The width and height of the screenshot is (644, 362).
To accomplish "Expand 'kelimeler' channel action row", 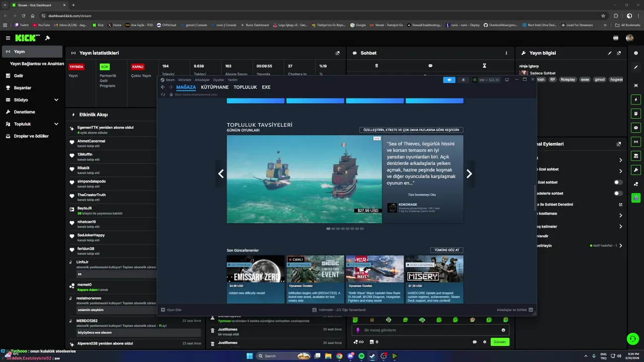I will (620, 226).
